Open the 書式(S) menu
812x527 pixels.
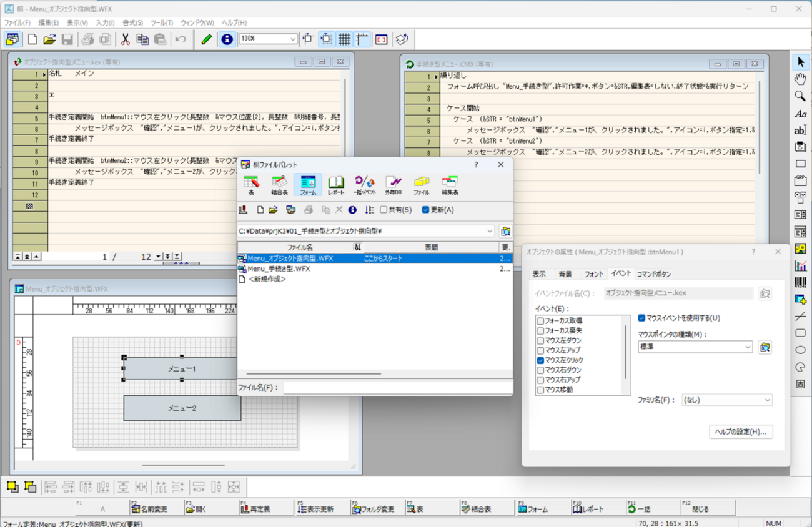pos(132,22)
